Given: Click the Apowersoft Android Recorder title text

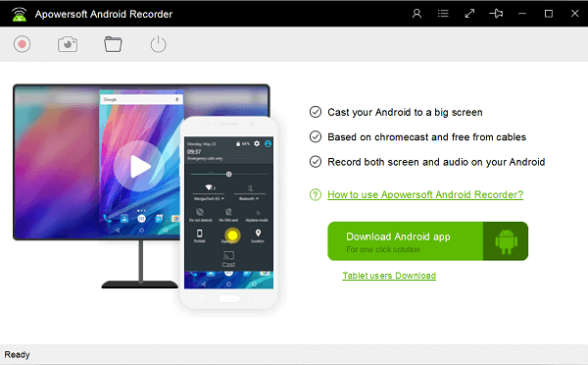Looking at the screenshot, I should click(x=104, y=15).
